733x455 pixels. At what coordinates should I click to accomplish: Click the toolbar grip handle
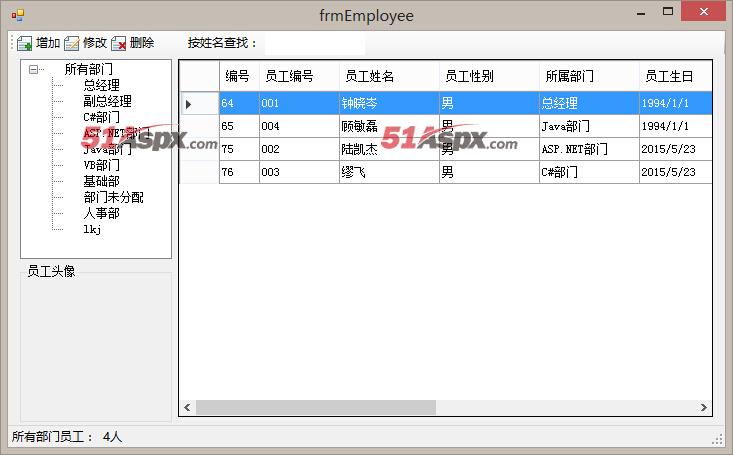point(12,43)
